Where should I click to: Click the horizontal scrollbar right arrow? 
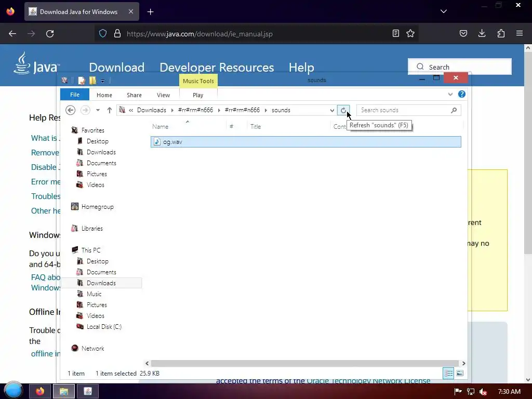click(x=463, y=363)
